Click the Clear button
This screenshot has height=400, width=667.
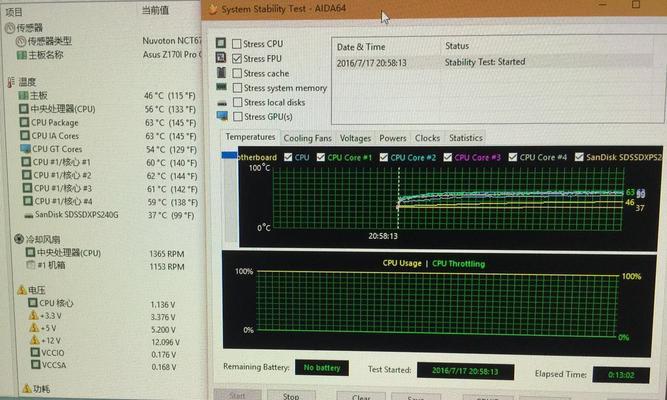click(x=361, y=397)
